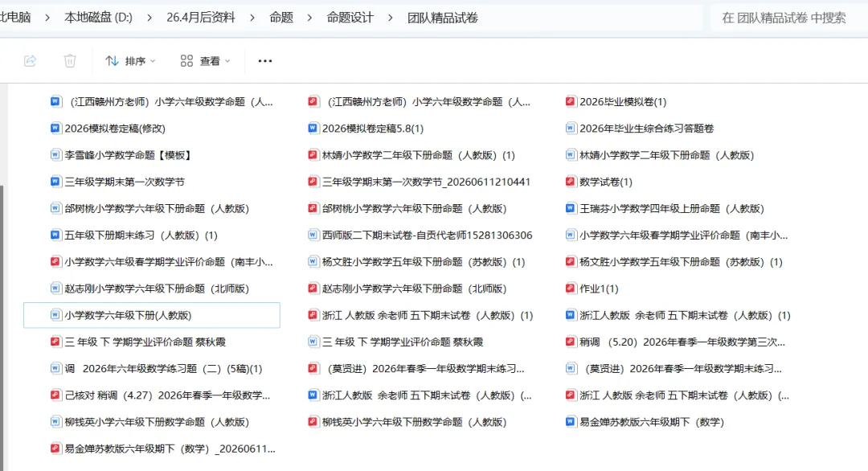Open the 查看 (View) dropdown

pos(206,61)
